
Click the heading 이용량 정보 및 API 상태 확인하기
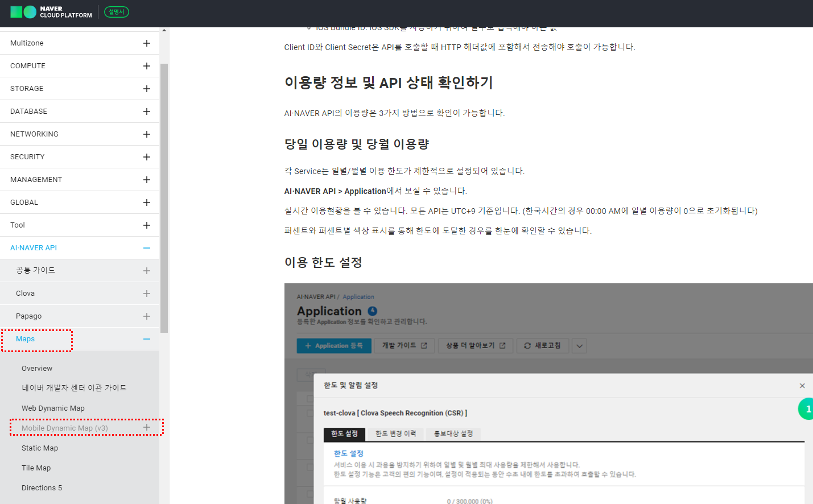point(389,83)
